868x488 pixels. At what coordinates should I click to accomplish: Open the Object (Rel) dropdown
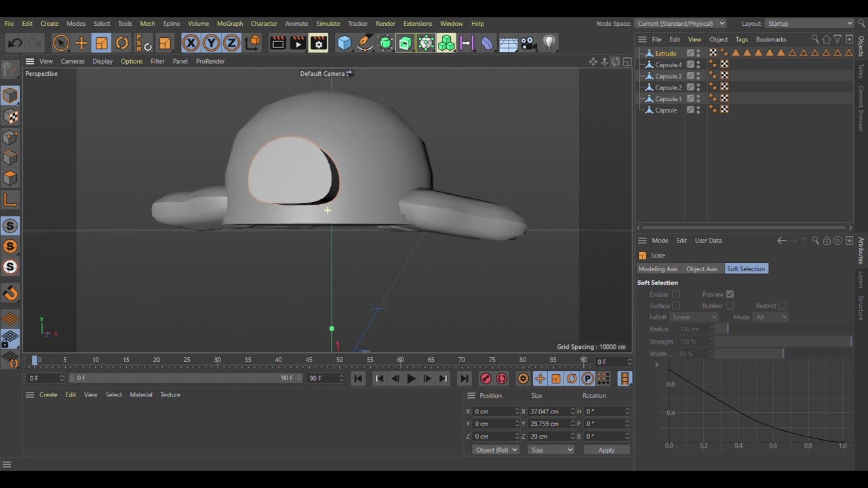496,450
